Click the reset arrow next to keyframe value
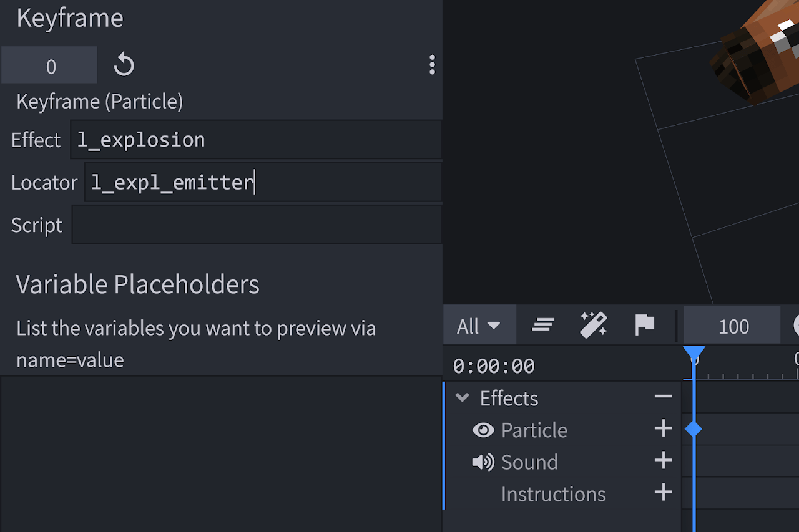This screenshot has height=532, width=799. click(124, 64)
